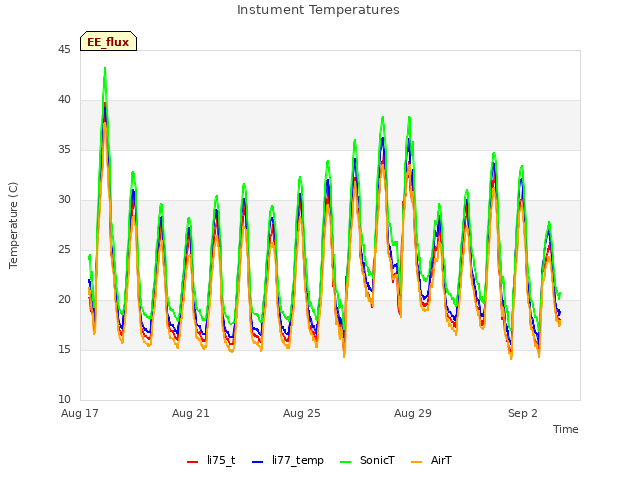The width and height of the screenshot is (640, 480).
Task: Toggle the li77_temp legend entry
Action: coord(288,461)
